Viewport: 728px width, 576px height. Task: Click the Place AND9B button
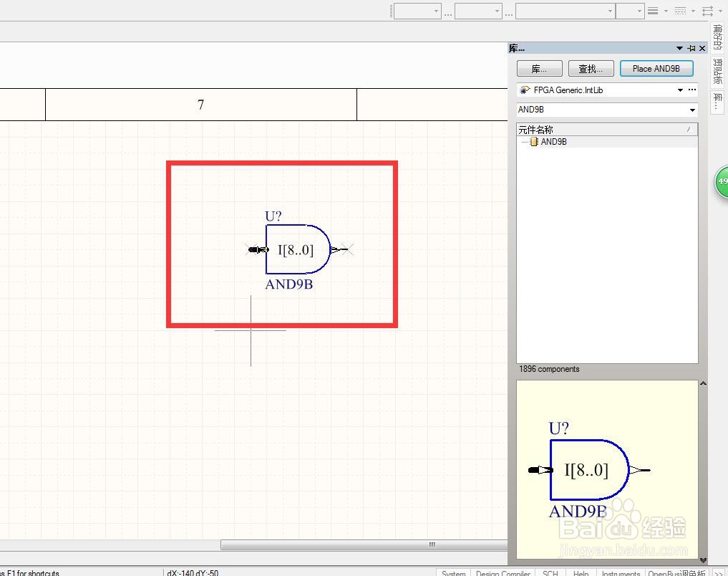656,69
